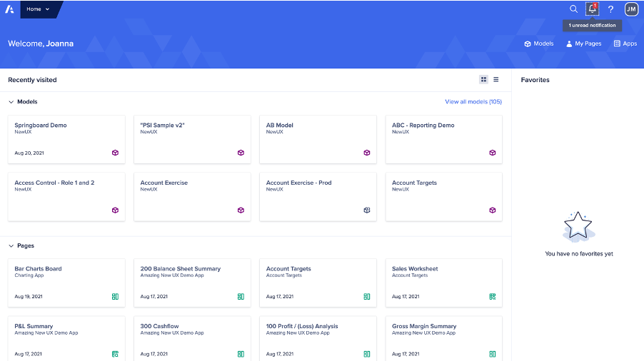The height and width of the screenshot is (361, 644).
Task: Collapse the Pages section
Action: coord(11,245)
